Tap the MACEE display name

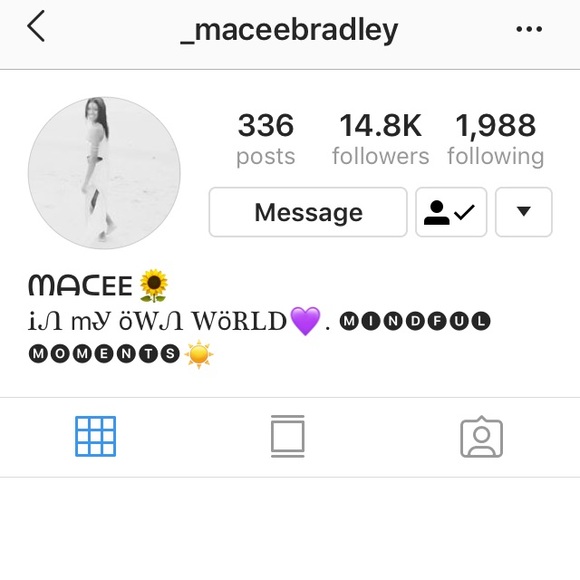click(80, 286)
